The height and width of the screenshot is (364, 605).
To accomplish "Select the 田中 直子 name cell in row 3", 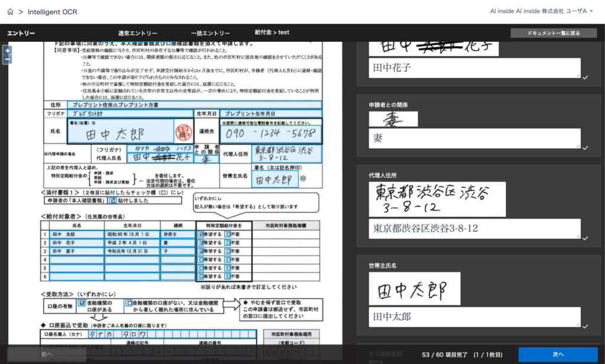I will click(x=76, y=251).
